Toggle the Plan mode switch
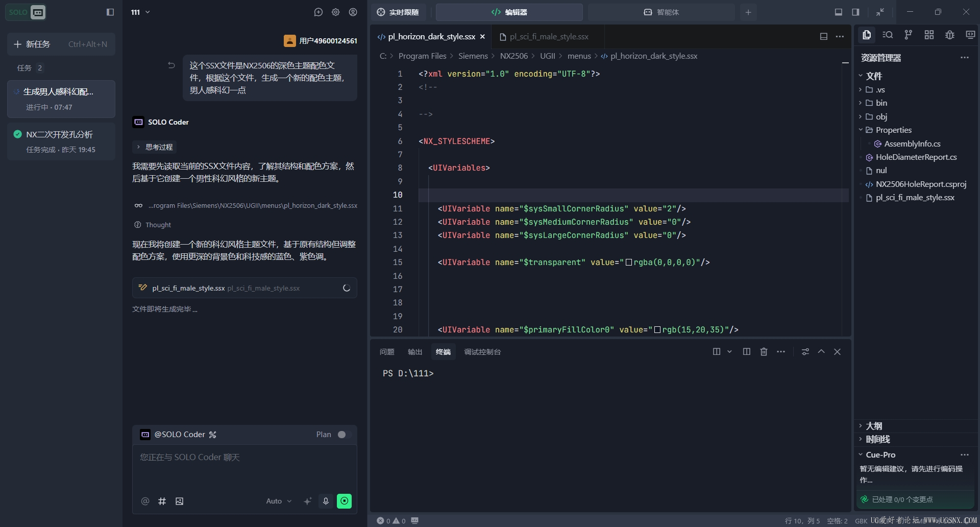 [x=344, y=435]
